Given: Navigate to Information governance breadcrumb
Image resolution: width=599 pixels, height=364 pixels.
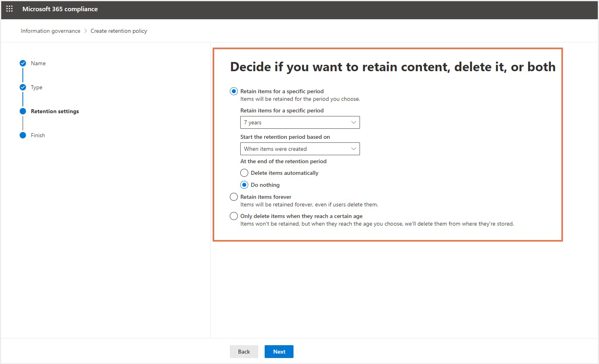Looking at the screenshot, I should point(50,31).
